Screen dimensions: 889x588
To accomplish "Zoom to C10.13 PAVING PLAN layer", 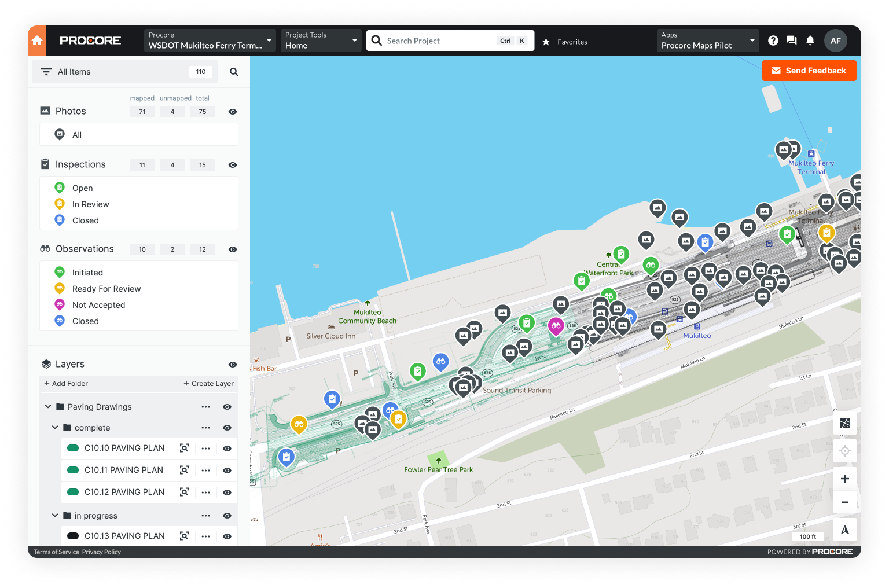I will pos(184,536).
